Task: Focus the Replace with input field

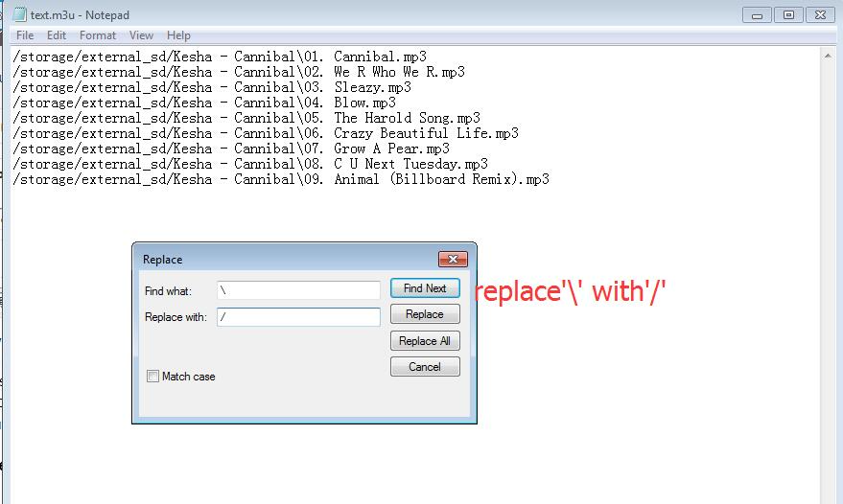Action: [x=298, y=317]
